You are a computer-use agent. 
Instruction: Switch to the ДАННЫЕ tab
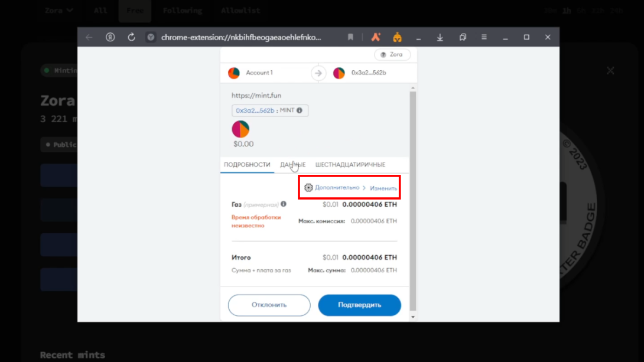(x=293, y=165)
